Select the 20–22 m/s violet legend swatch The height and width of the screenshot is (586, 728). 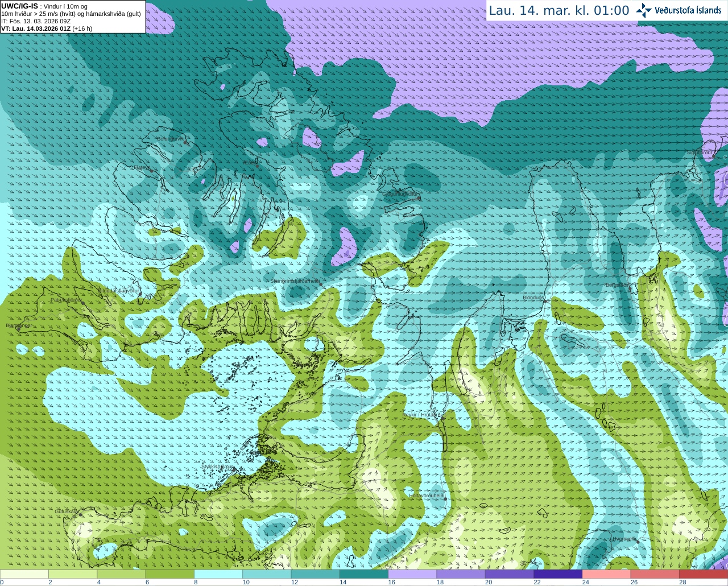510,574
